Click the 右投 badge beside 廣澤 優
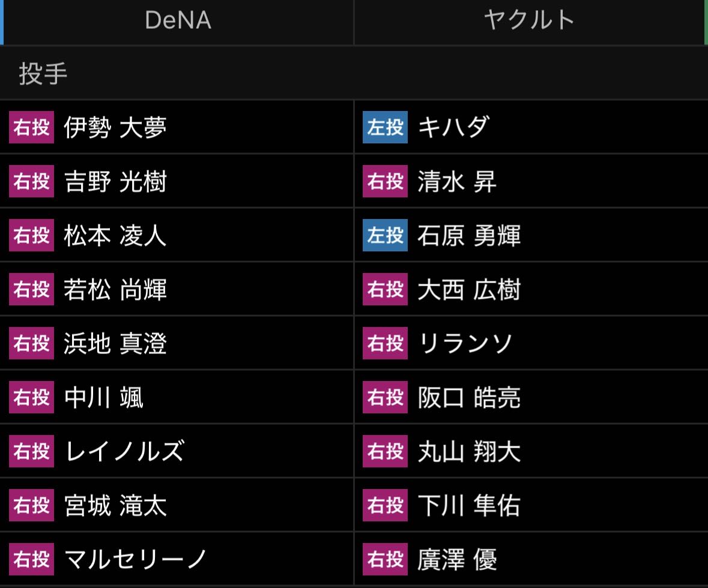This screenshot has height=588, width=708. [x=385, y=559]
